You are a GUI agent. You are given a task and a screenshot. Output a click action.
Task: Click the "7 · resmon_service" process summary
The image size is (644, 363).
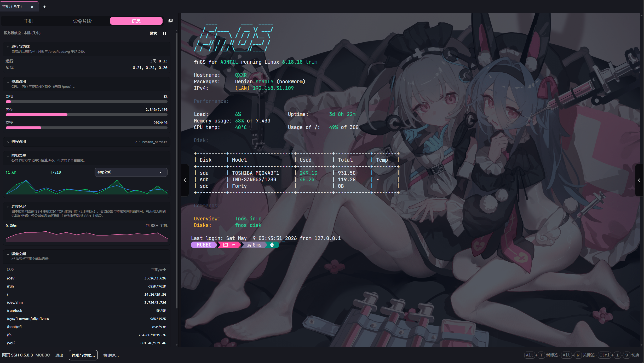pos(151,142)
